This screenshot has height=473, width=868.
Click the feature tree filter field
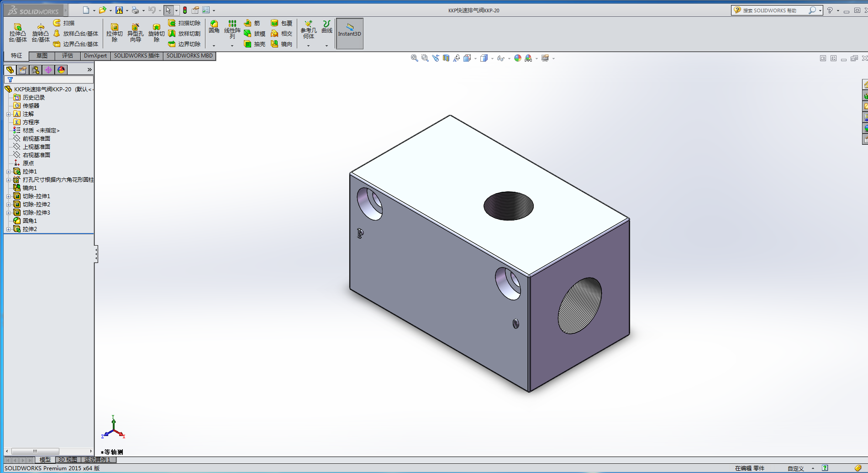click(x=49, y=79)
